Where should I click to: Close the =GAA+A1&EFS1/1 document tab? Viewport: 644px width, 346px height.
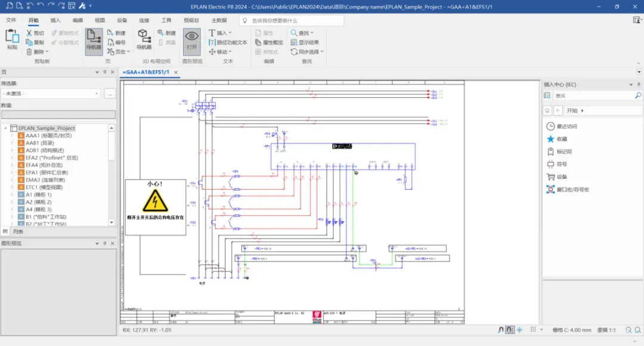[x=176, y=72]
